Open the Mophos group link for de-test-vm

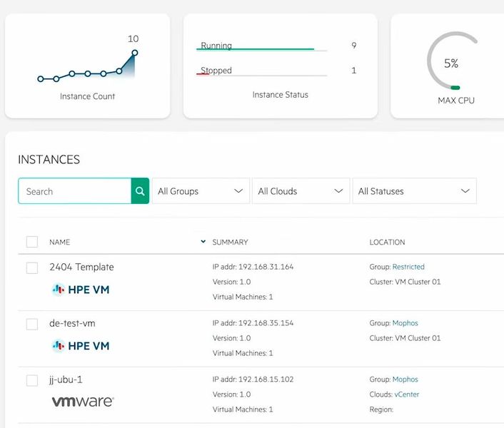pos(405,323)
